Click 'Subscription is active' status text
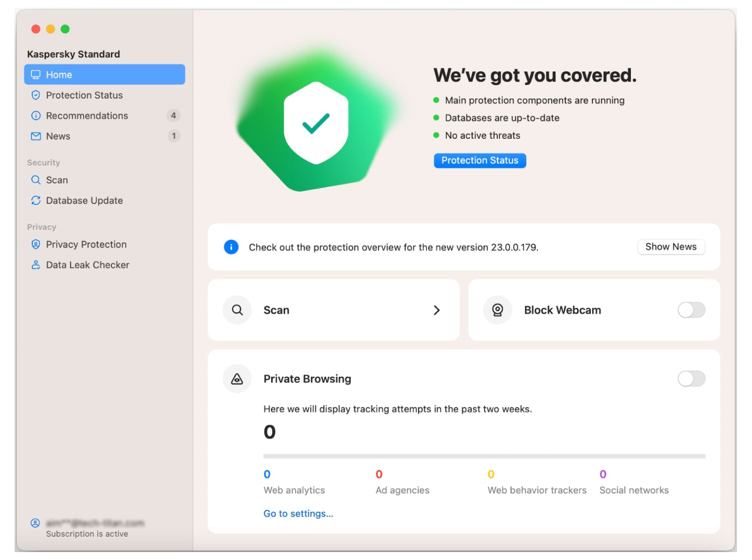This screenshot has height=560, width=752. click(87, 534)
